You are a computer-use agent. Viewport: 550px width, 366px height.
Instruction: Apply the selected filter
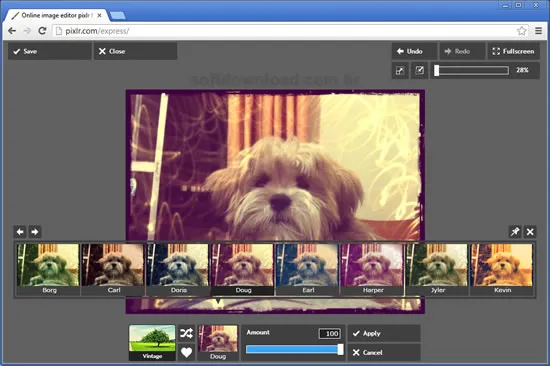point(384,333)
